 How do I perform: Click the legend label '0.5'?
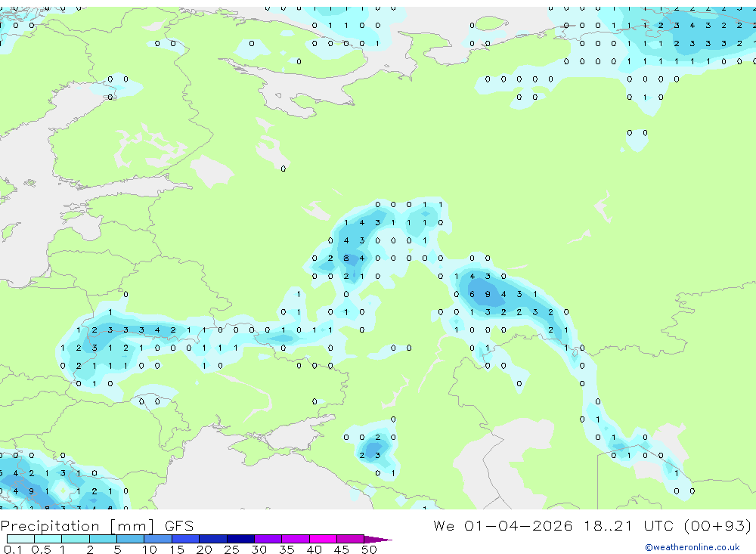41,549
